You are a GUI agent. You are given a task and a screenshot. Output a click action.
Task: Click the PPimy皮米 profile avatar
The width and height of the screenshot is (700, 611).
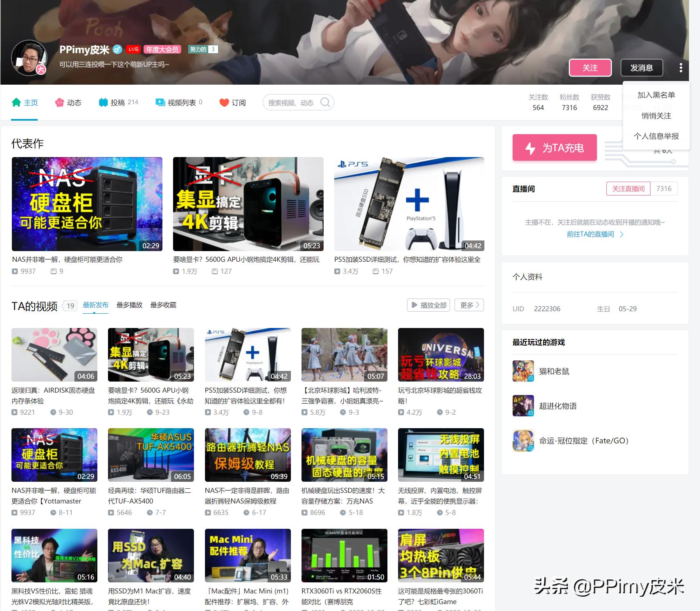coord(29,58)
